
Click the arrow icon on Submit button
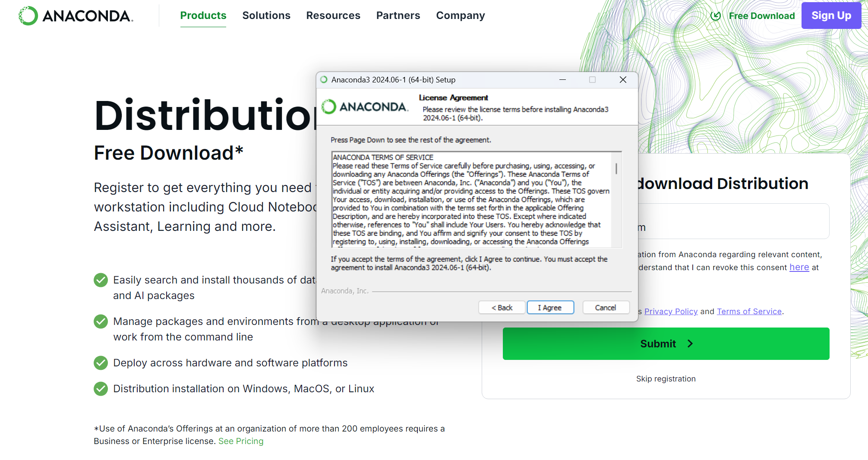690,343
